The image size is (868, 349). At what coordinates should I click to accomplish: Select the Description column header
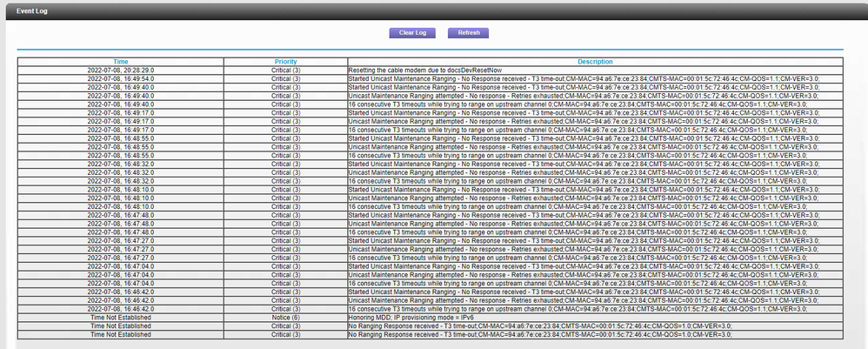click(595, 62)
